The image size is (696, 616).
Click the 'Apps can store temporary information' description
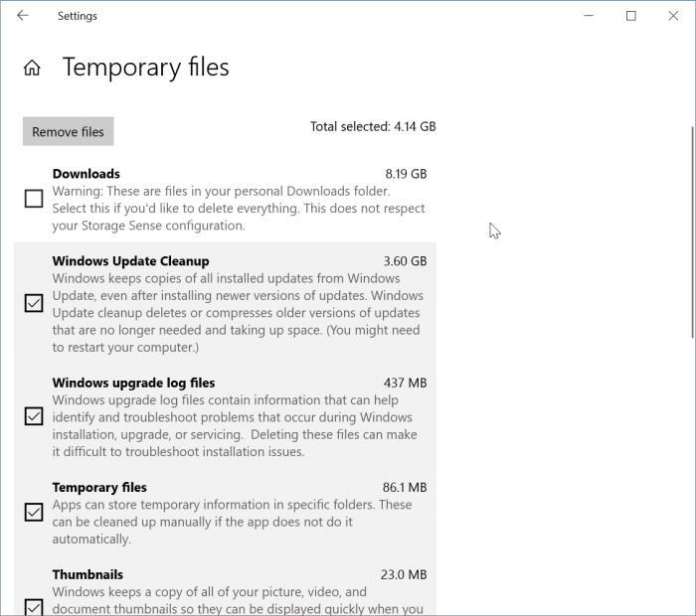232,522
